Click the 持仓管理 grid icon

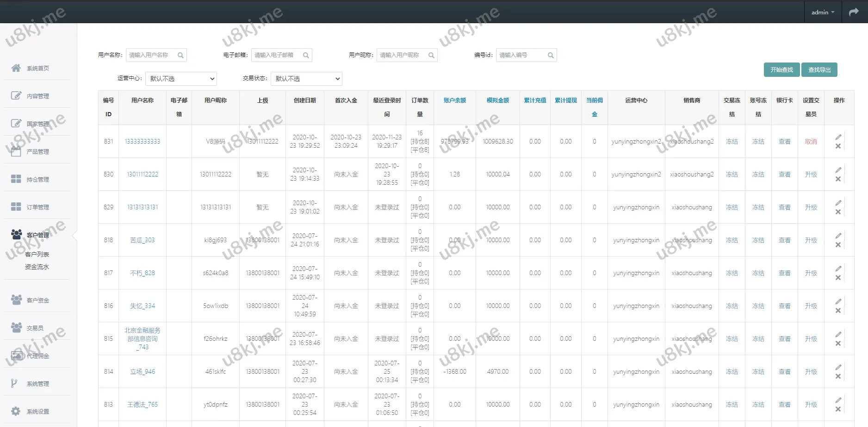point(17,179)
